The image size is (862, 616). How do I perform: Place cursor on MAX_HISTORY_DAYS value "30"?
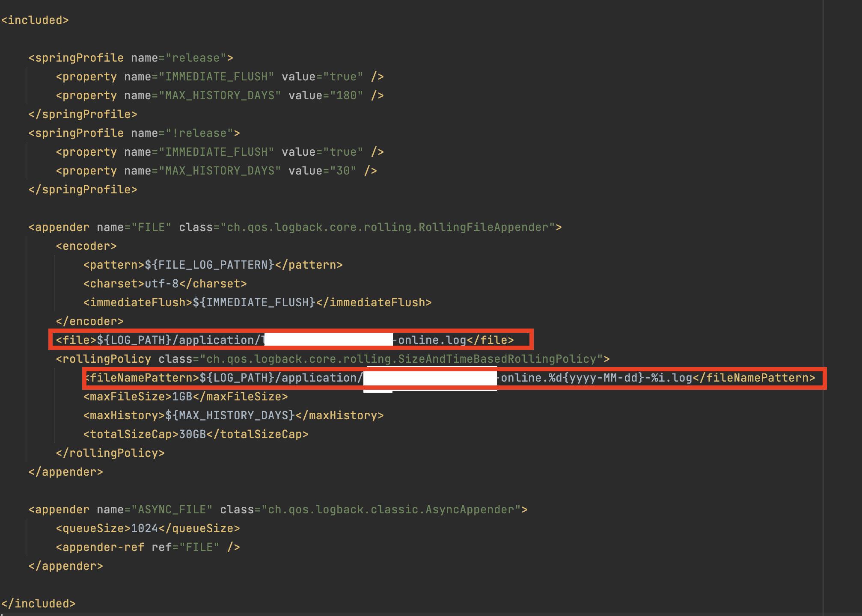click(343, 171)
